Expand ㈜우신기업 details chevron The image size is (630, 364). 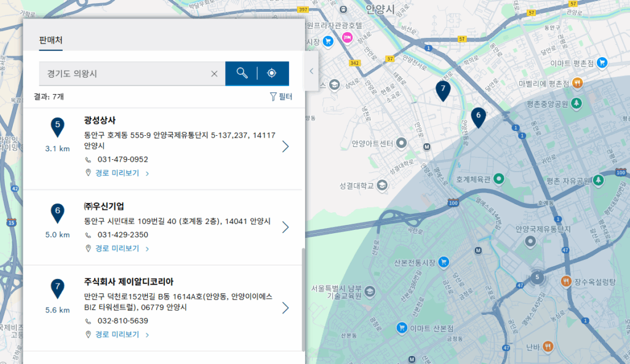pyautogui.click(x=285, y=227)
